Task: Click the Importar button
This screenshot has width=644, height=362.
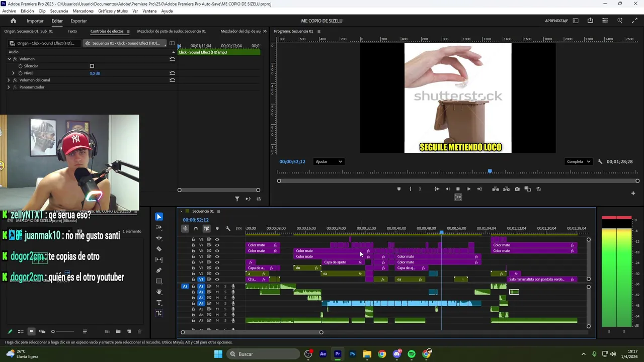Action: (x=35, y=21)
